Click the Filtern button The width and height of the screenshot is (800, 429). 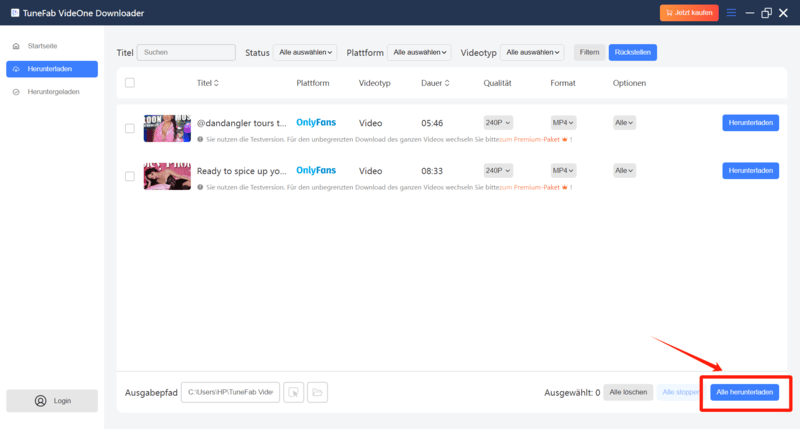pyautogui.click(x=589, y=52)
